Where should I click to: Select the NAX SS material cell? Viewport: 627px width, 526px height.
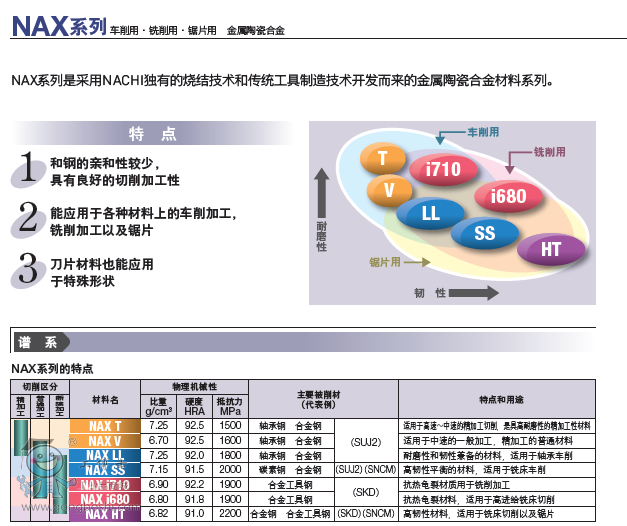pos(105,470)
